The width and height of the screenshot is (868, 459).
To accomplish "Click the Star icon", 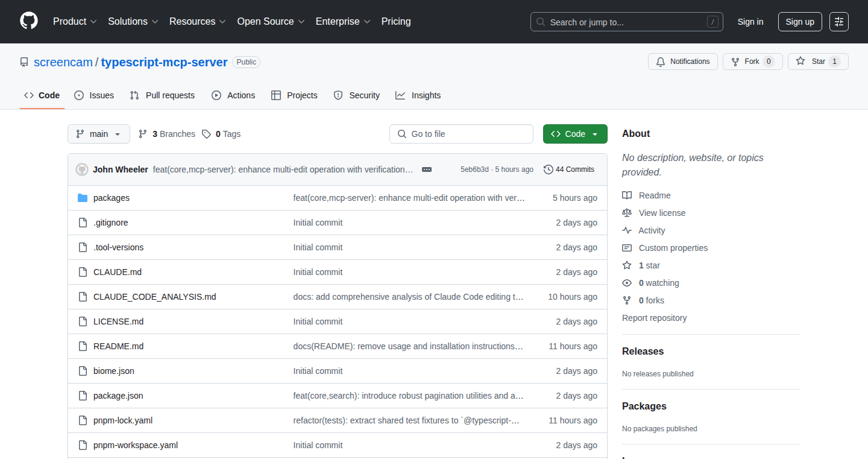I will [800, 61].
